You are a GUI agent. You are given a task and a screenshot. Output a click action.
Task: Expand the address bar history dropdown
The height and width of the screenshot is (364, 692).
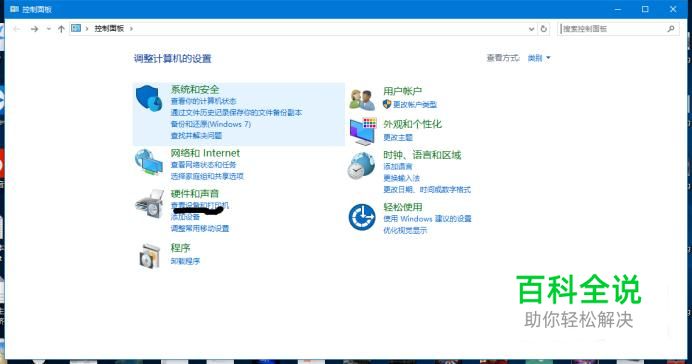[x=531, y=29]
